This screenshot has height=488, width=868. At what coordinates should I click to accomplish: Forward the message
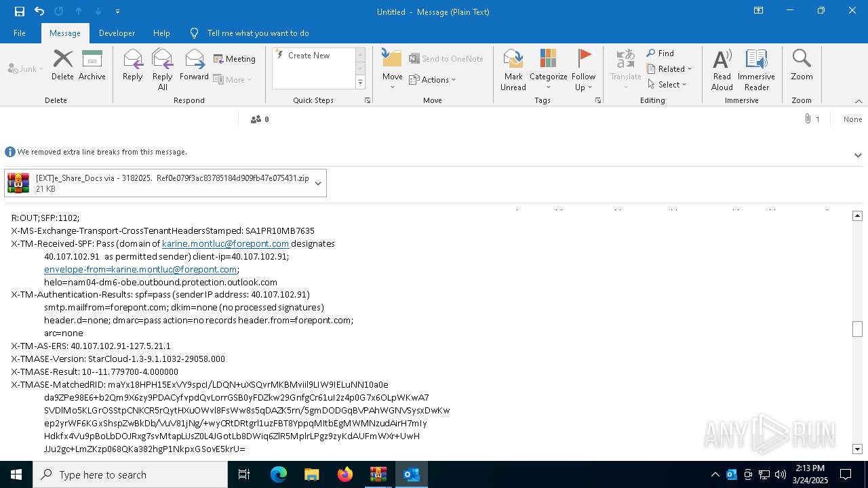[x=194, y=65]
